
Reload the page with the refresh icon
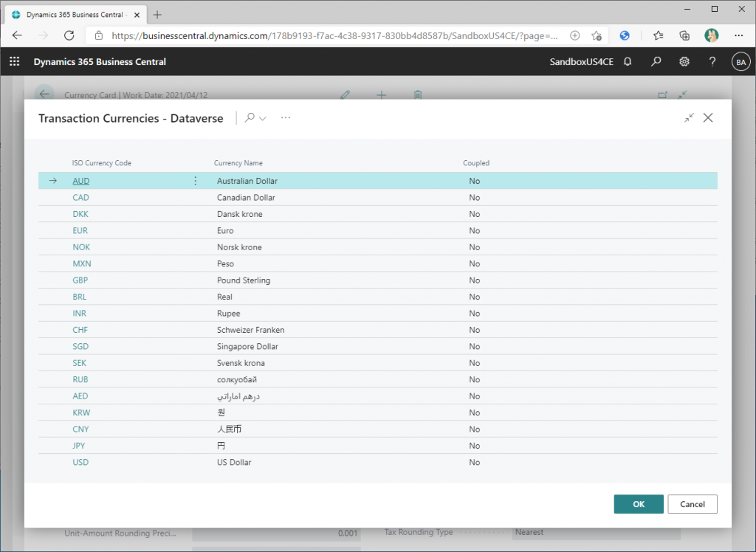[x=69, y=35]
